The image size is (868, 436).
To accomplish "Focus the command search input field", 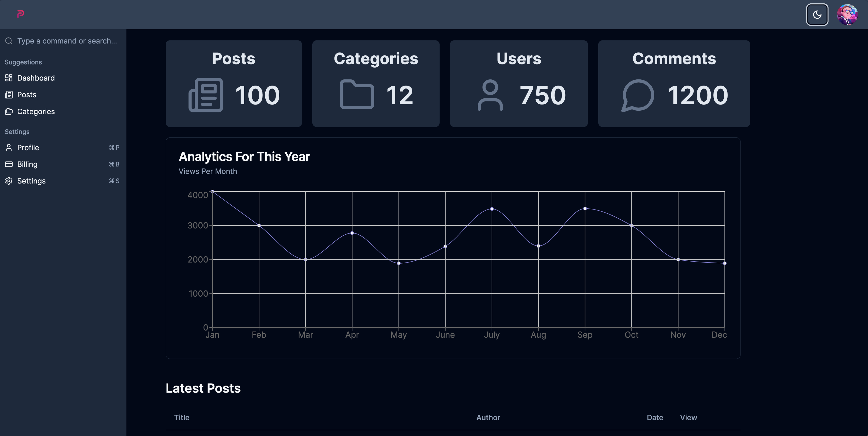I will pyautogui.click(x=67, y=41).
